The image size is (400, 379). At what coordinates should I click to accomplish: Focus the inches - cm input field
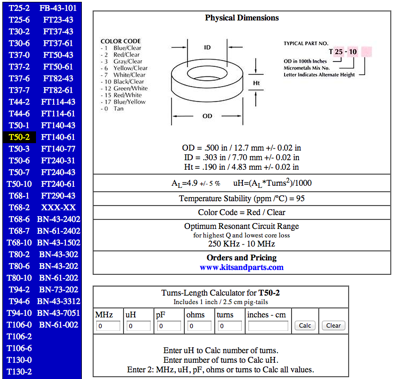point(268,326)
